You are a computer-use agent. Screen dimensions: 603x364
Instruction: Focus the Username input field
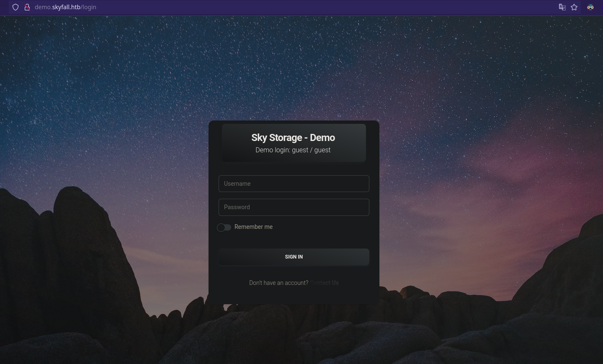coord(294,184)
